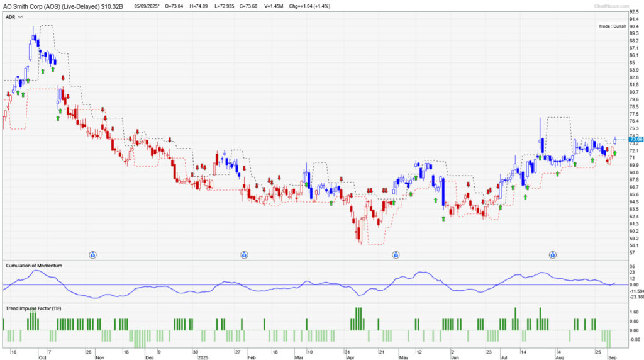644x360 pixels.
Task: Click the Apr label on the time axis
Action: click(350, 357)
